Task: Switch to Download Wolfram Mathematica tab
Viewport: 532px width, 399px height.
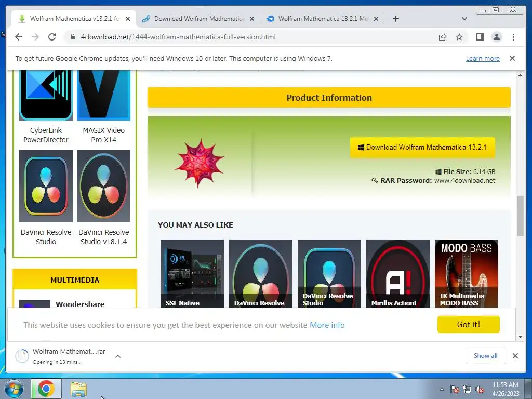Action: tap(199, 19)
